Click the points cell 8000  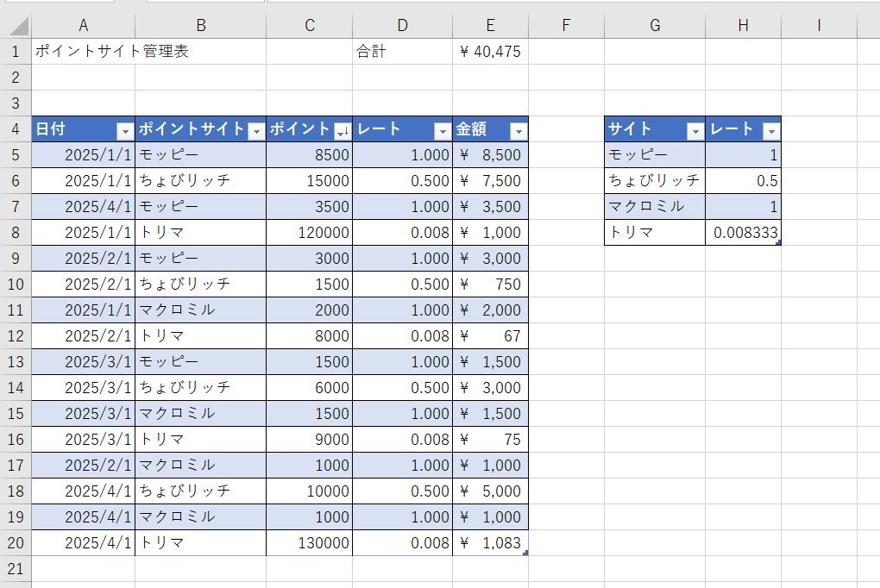click(309, 336)
